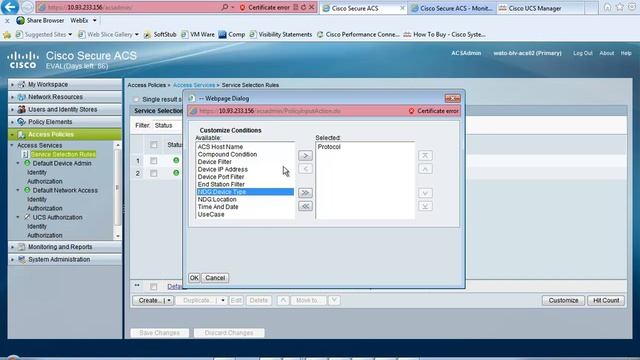
Task: Open the Access Services breadcrumb link
Action: click(194, 85)
